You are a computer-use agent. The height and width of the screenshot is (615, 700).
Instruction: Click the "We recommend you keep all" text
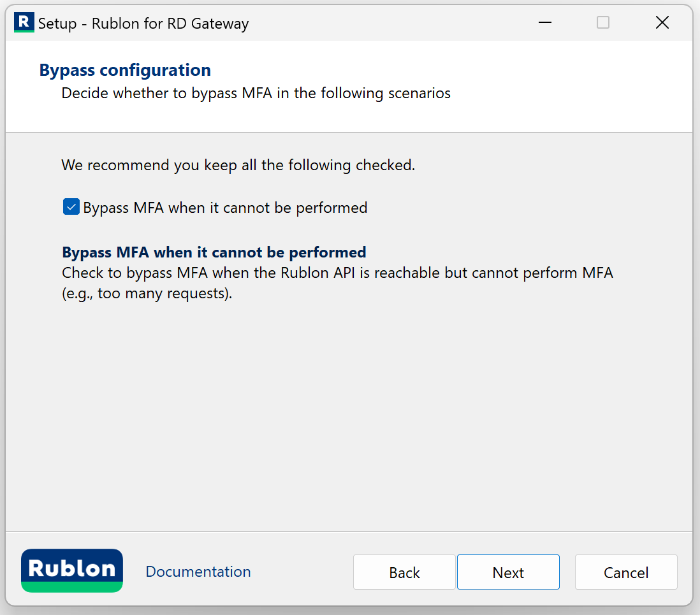click(x=238, y=166)
